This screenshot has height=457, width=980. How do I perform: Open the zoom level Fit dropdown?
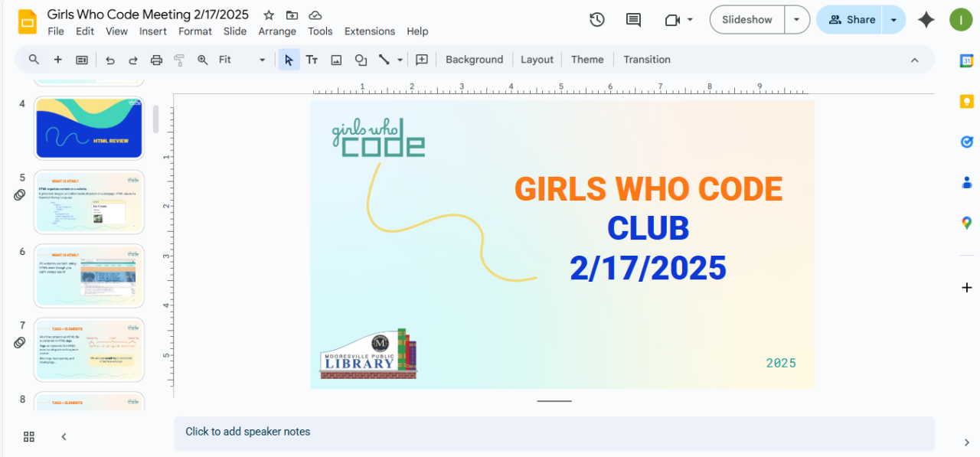[x=242, y=60]
